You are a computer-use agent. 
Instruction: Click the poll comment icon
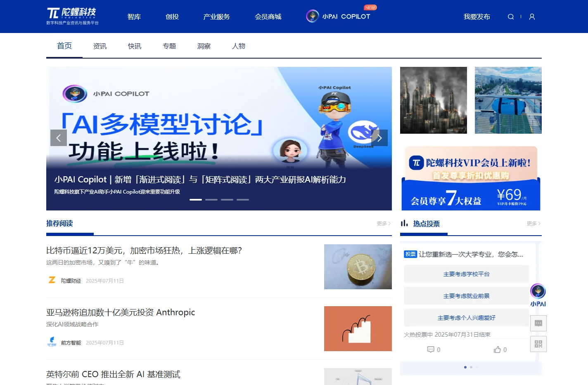coord(431,350)
